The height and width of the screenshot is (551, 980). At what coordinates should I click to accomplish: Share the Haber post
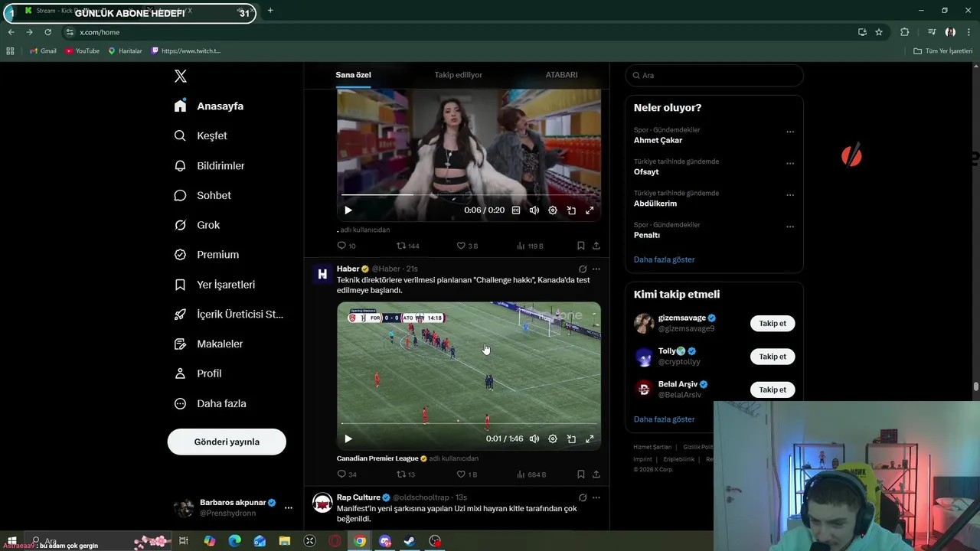point(596,474)
